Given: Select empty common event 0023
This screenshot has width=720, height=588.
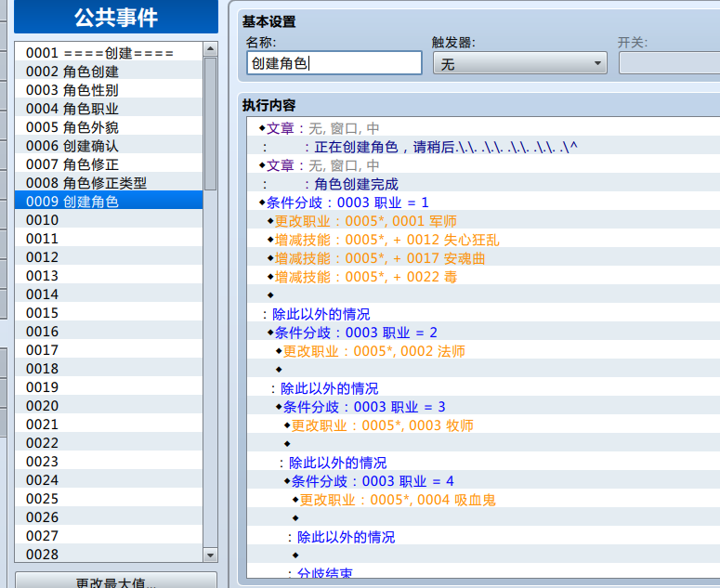Looking at the screenshot, I should point(109,461).
